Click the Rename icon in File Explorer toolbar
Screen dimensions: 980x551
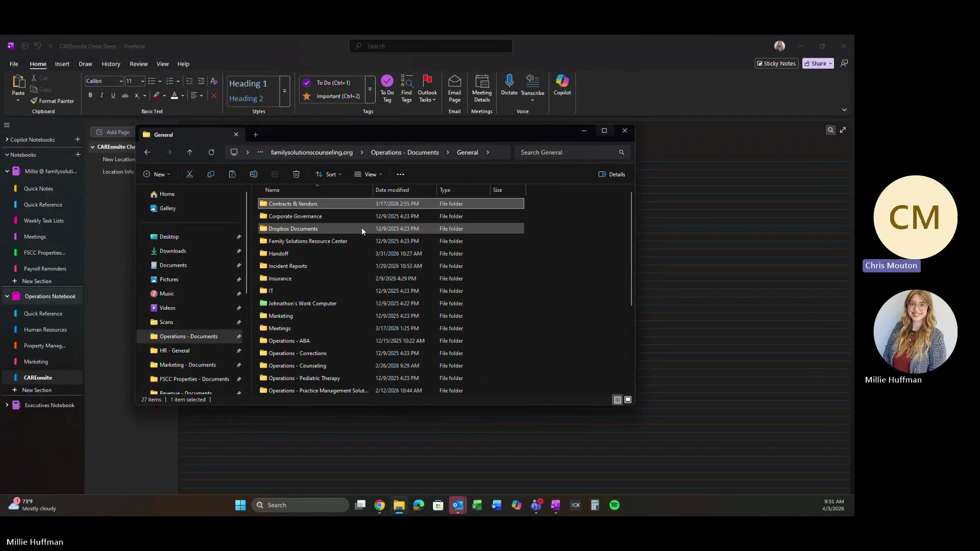click(254, 174)
